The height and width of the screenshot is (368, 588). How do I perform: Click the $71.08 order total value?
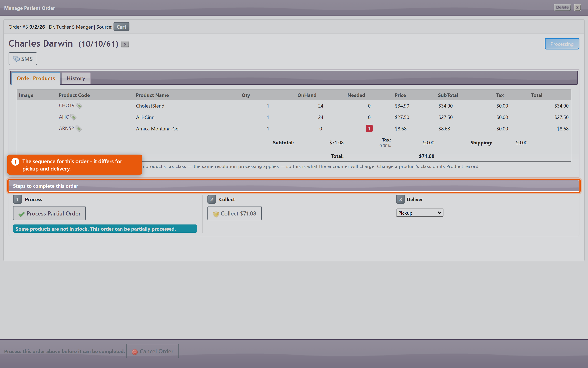pos(427,156)
